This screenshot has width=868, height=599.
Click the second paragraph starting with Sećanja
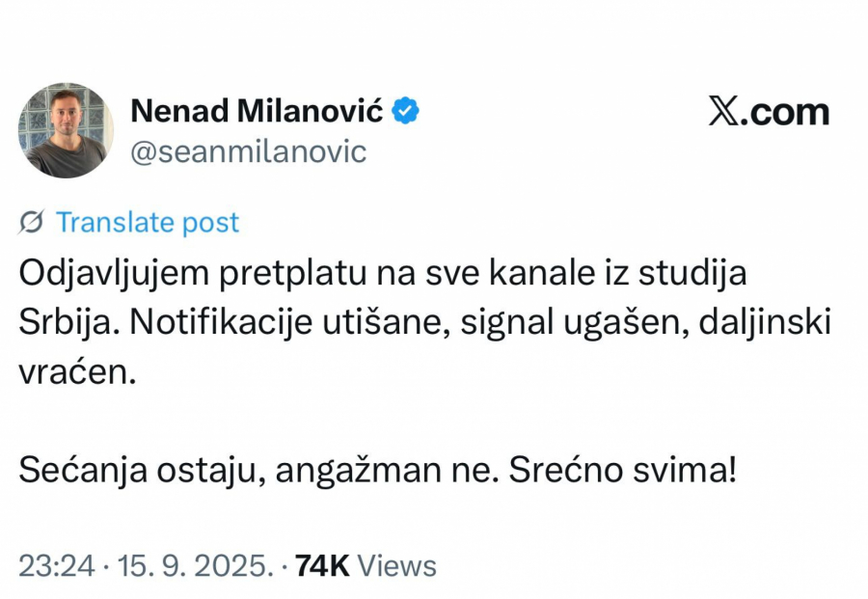tap(376, 469)
